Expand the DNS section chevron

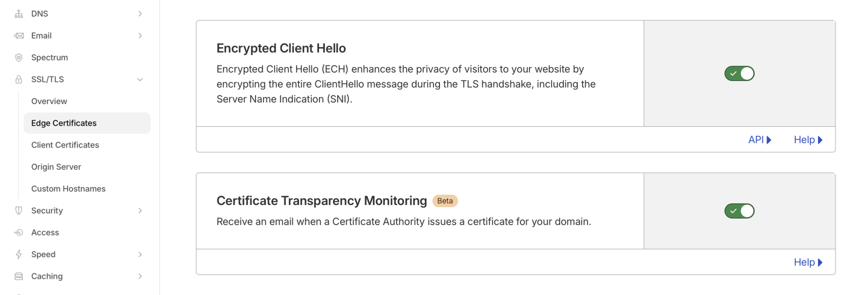(140, 14)
